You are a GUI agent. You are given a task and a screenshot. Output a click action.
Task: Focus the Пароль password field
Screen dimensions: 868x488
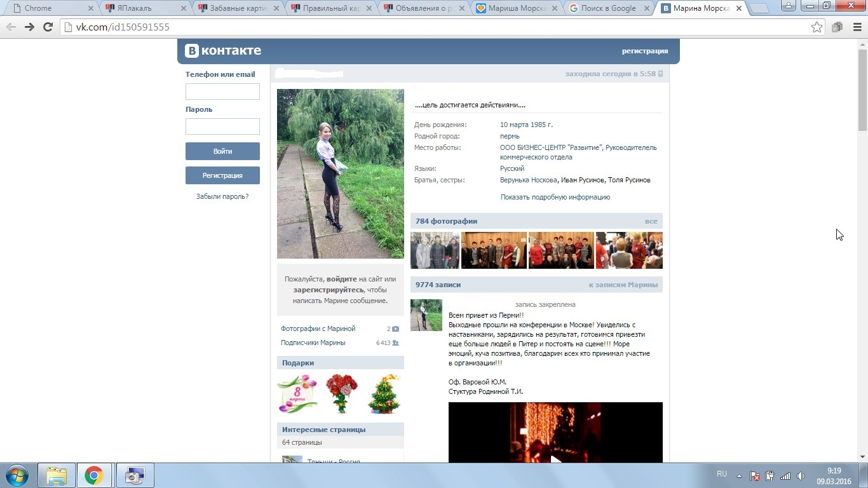[x=222, y=126]
